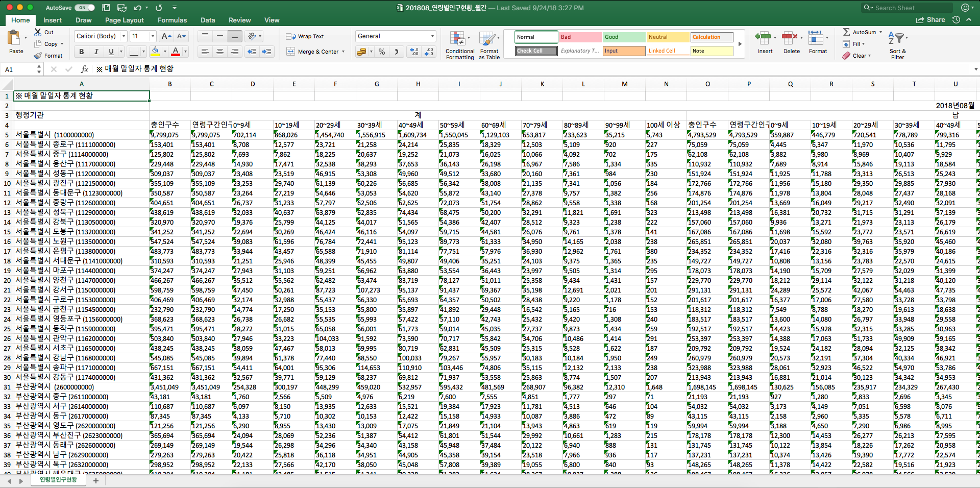Screen dimensions: 980x488
Task: Switch to the Insert ribbon tab
Action: [52, 20]
